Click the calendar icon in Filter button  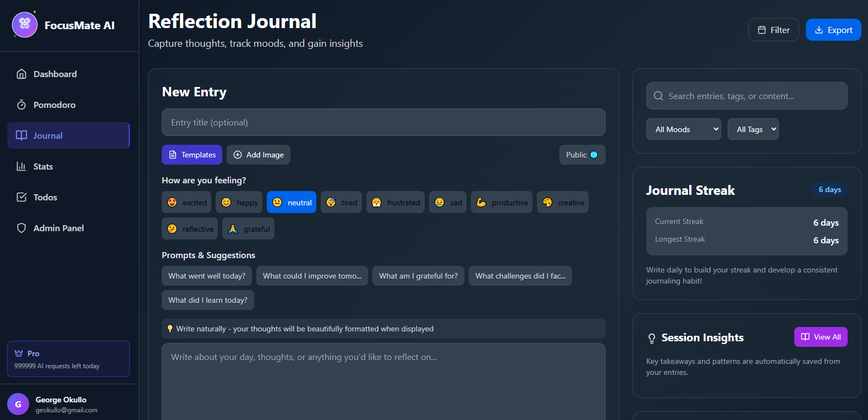762,30
